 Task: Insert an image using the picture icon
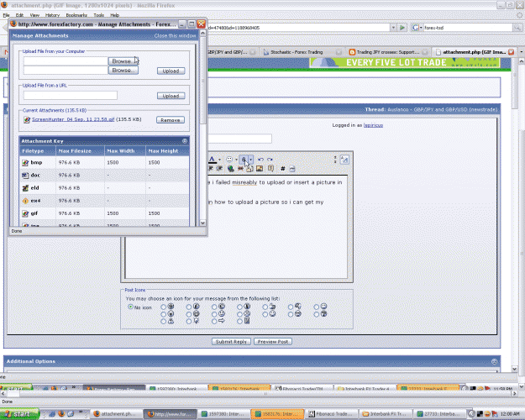click(260, 169)
